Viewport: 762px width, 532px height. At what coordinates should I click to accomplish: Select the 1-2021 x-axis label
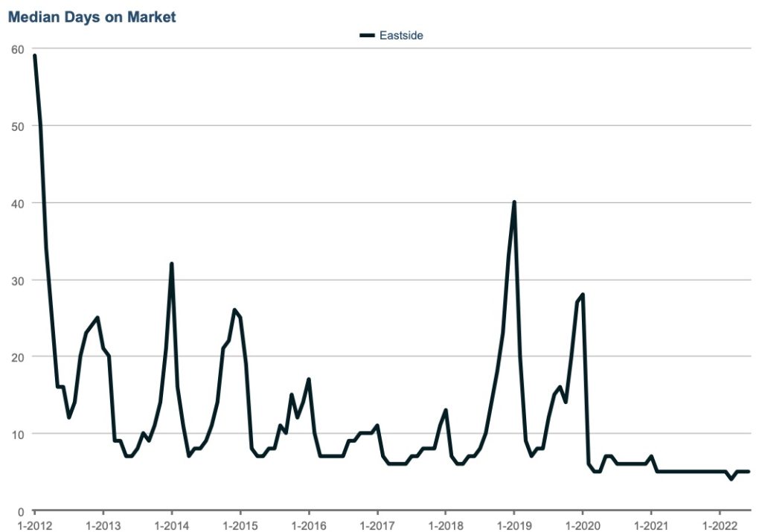coord(650,524)
